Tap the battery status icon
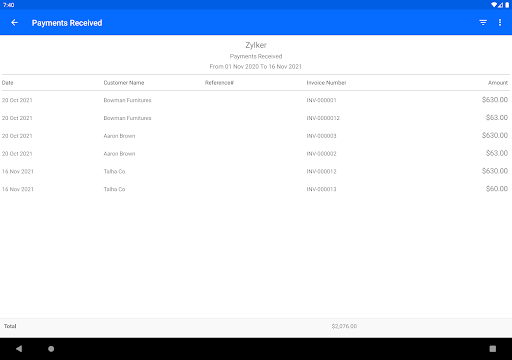This screenshot has width=512, height=360. coord(507,5)
